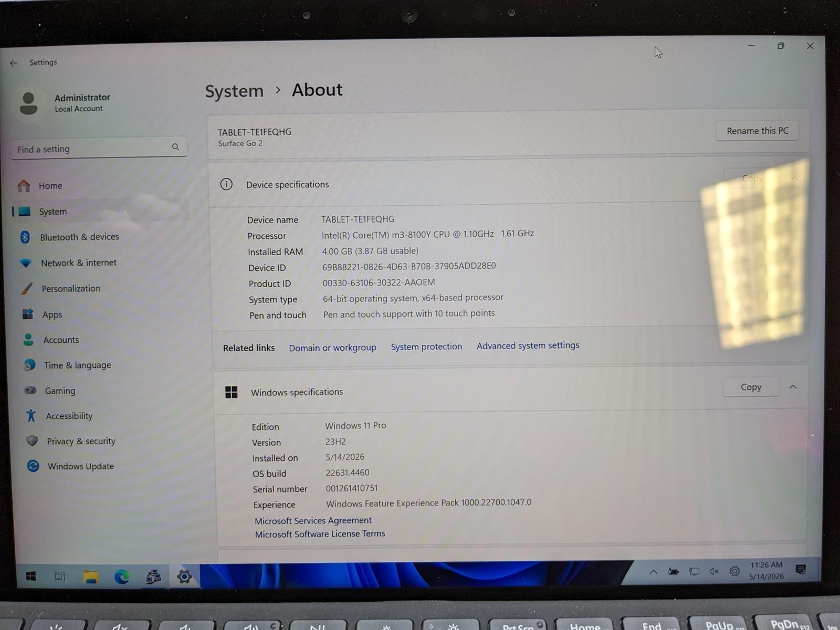This screenshot has width=840, height=630.
Task: Click the battery tray icon
Action: pyautogui.click(x=674, y=571)
